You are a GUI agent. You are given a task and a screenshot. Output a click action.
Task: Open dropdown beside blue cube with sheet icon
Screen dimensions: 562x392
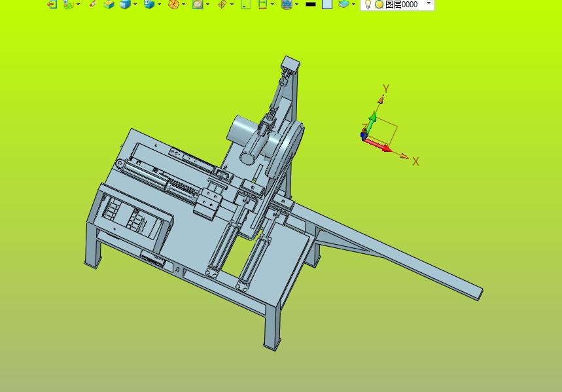[x=159, y=5]
